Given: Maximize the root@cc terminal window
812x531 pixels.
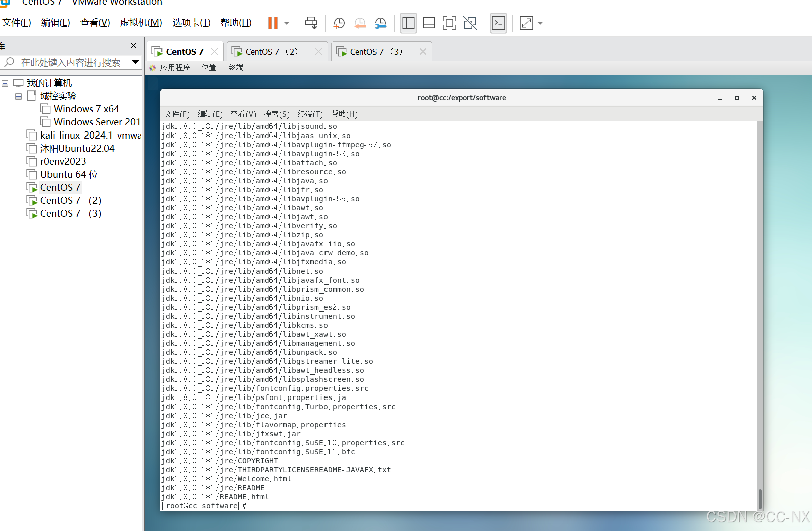Looking at the screenshot, I should 737,98.
